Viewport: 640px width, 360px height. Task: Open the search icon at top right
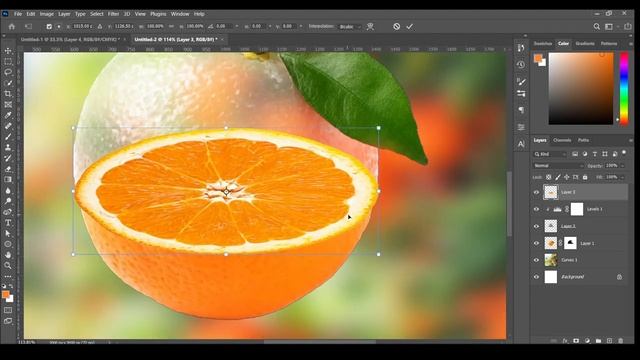(x=596, y=27)
